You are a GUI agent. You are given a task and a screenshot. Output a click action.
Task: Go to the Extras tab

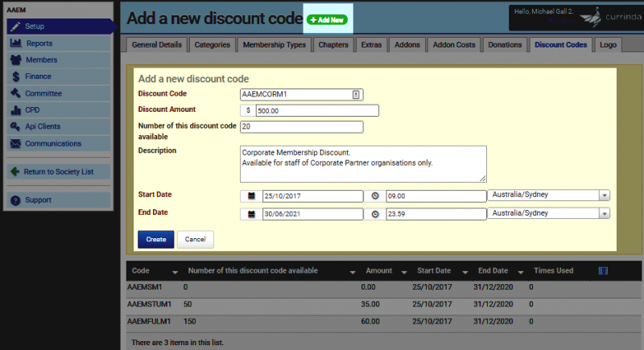tap(371, 45)
